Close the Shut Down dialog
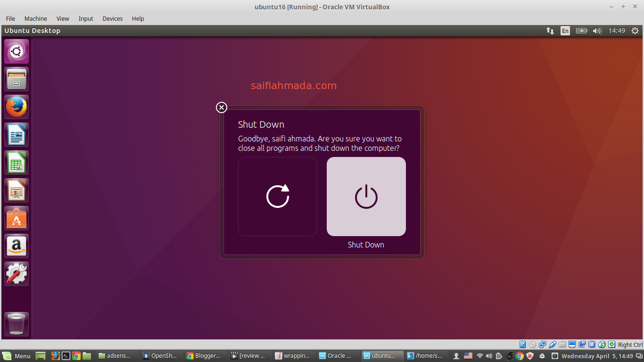 click(222, 107)
